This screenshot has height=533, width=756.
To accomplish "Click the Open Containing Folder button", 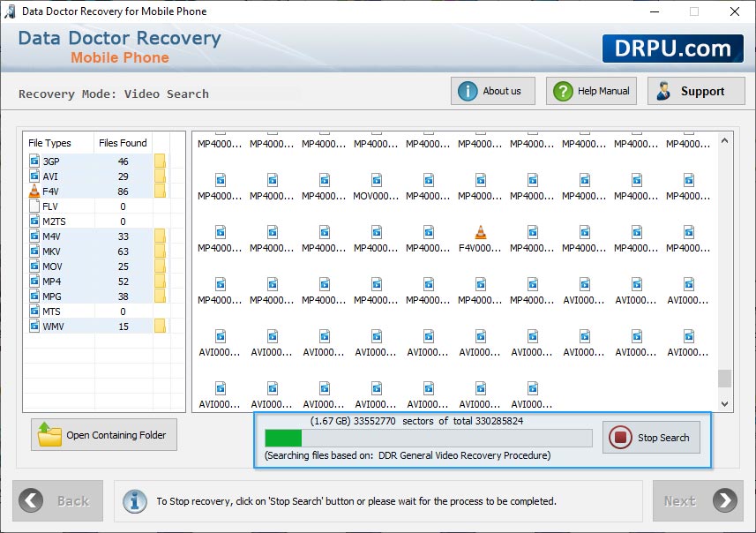I will (104, 434).
